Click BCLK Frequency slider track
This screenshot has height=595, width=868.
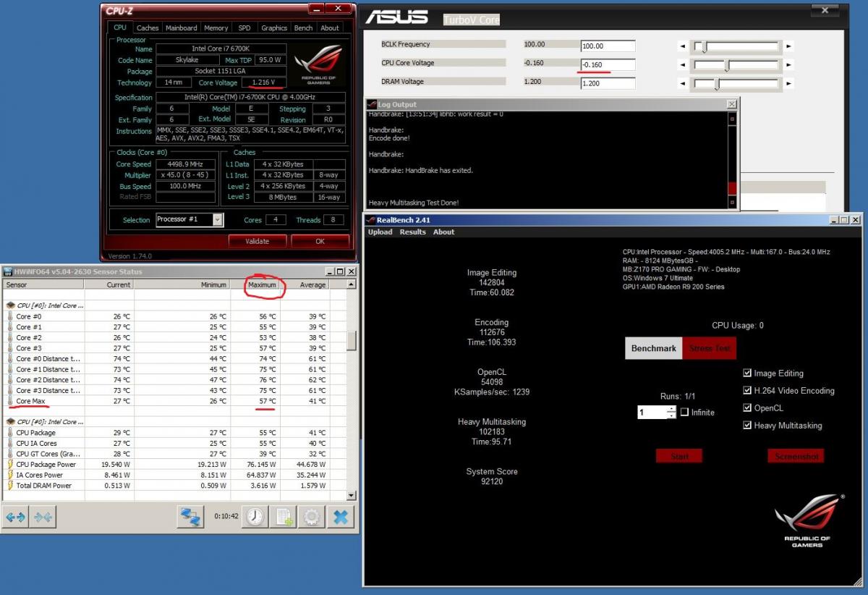coord(735,46)
